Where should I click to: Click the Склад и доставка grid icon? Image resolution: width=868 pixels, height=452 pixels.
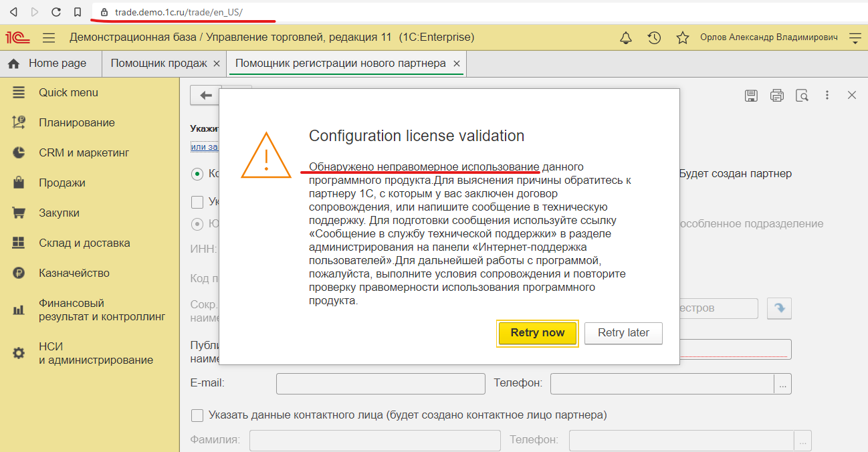(18, 243)
